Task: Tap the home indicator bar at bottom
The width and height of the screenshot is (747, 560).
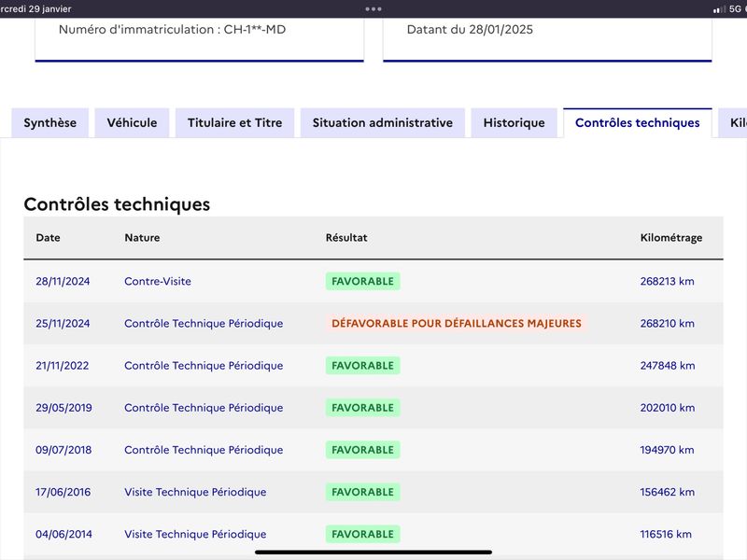Action: pyautogui.click(x=373, y=553)
